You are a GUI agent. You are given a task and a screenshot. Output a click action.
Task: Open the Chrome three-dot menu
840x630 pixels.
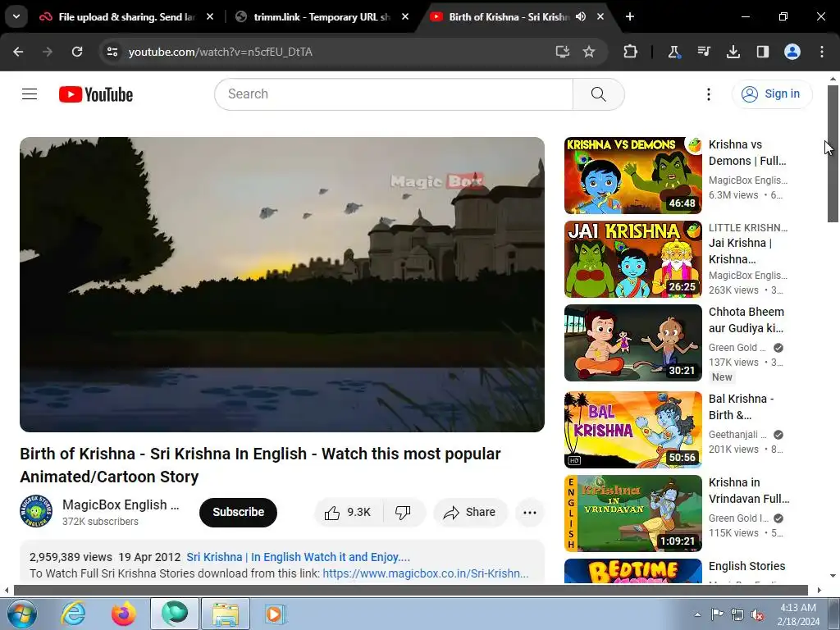(x=822, y=52)
